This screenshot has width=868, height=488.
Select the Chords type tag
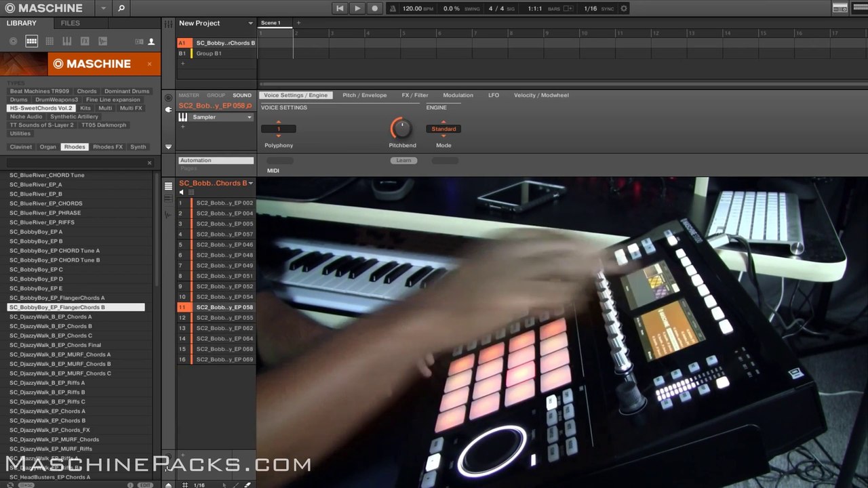[87, 91]
